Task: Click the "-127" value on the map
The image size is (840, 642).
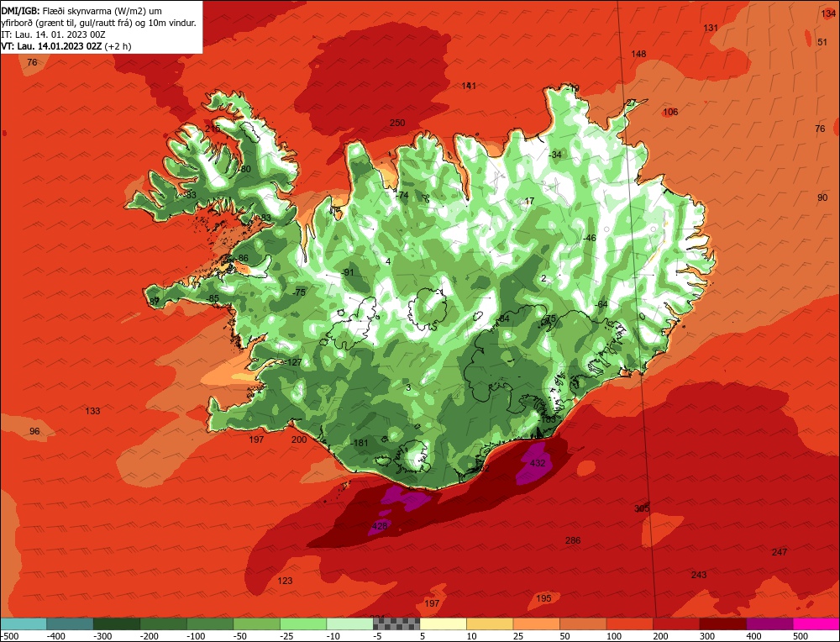Action: click(x=293, y=362)
